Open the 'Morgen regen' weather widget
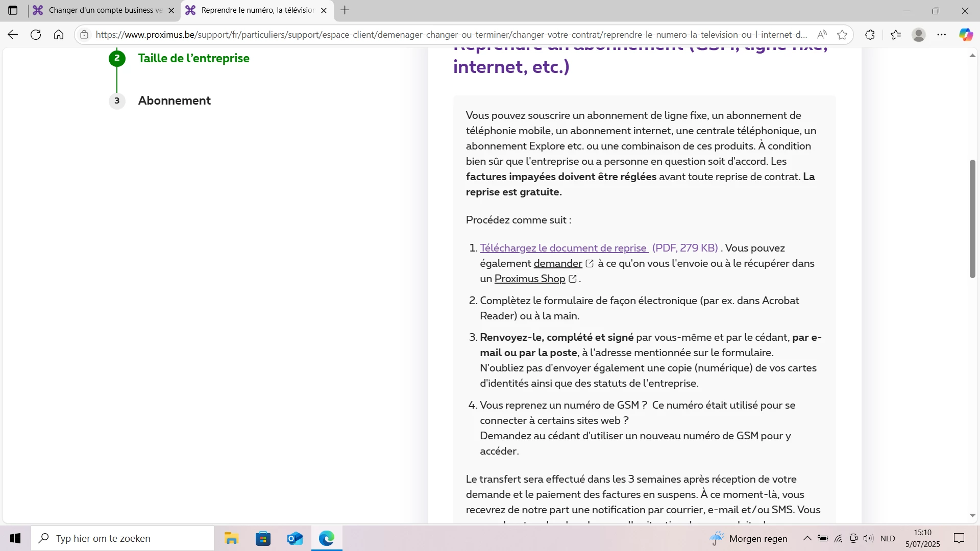 click(749, 538)
